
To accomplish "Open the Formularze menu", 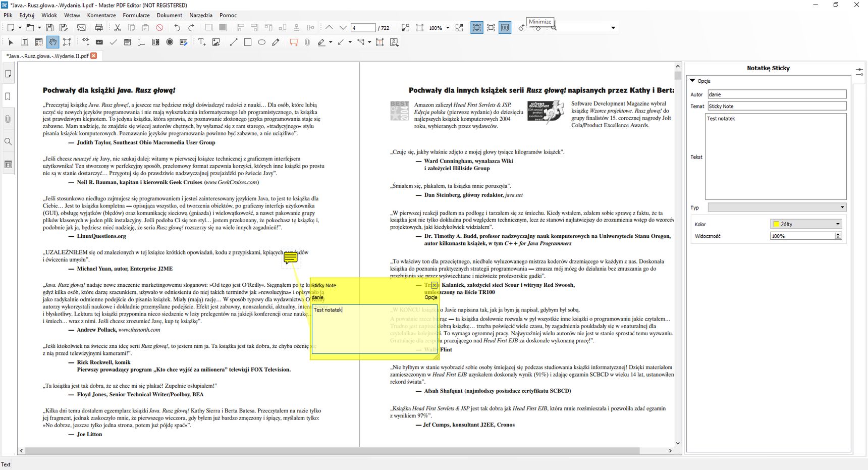I will coord(136,15).
